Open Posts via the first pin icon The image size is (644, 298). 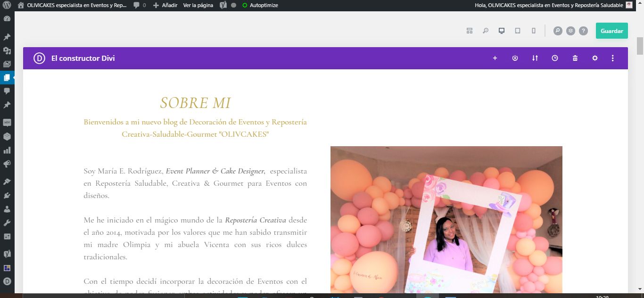pos(7,37)
